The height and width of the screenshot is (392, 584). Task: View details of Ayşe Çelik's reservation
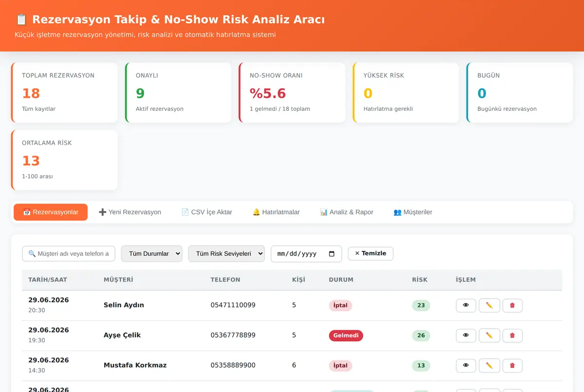click(466, 336)
